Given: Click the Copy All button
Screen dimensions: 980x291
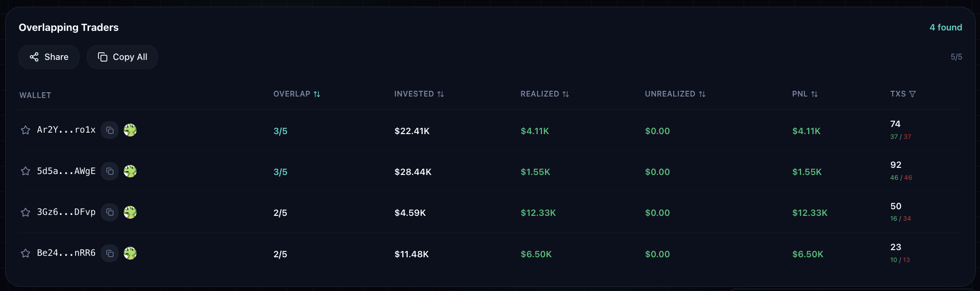Looking at the screenshot, I should click(x=122, y=57).
